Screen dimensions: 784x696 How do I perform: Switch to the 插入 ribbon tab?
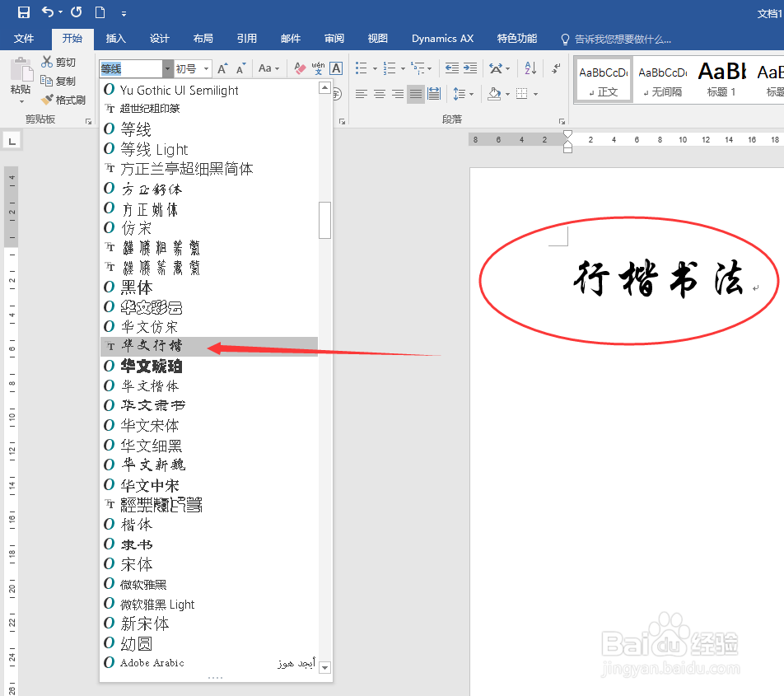coord(114,38)
